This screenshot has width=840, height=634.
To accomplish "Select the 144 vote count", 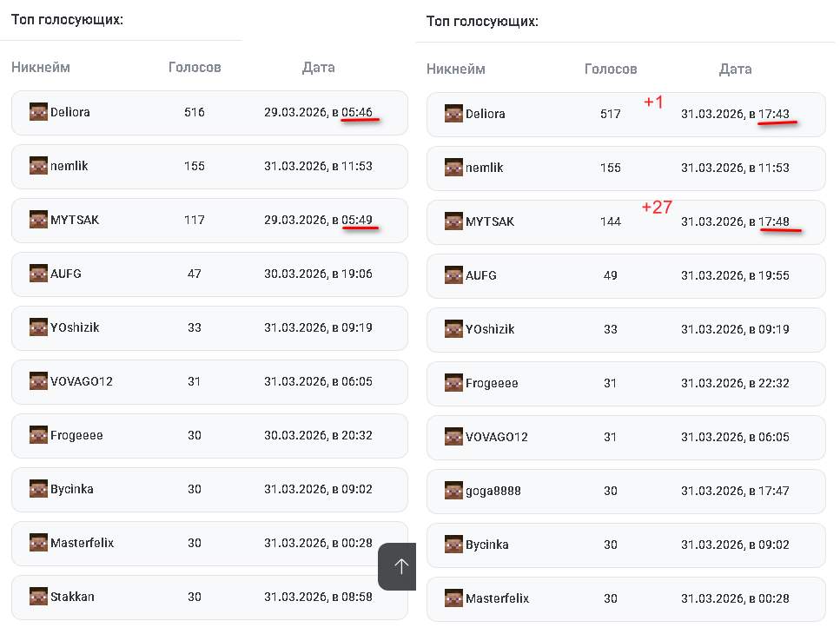I will tap(611, 221).
